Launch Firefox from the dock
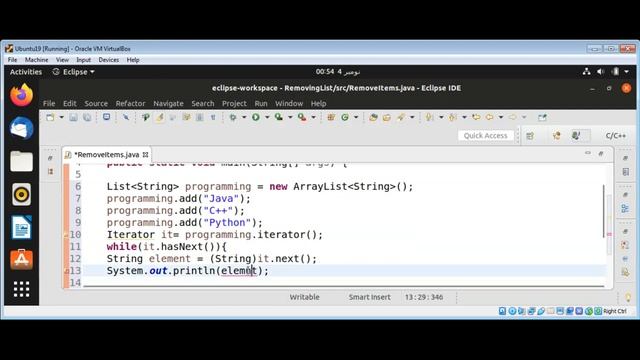 pyautogui.click(x=21, y=95)
